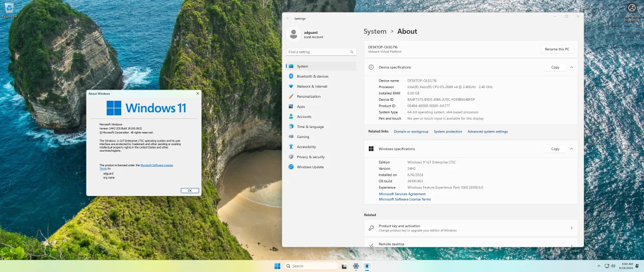Open Bluetooth & devices via its icon
Viewport: 644px width, 272px height.
[291, 76]
